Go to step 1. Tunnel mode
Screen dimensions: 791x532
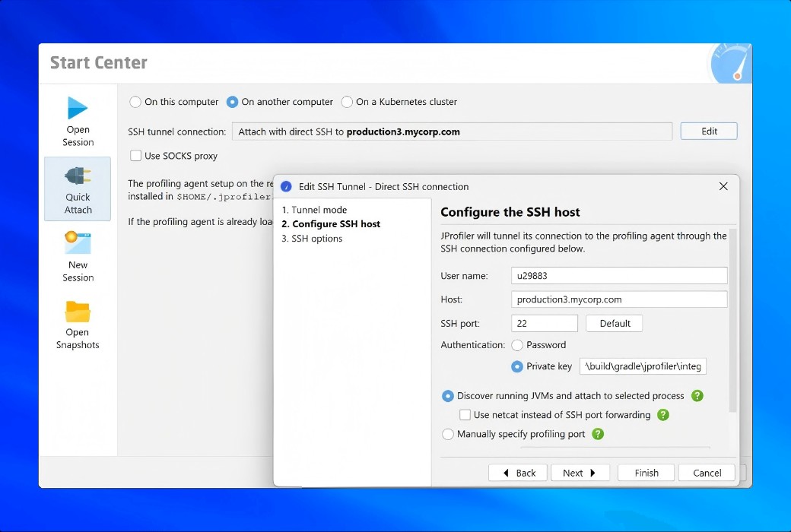pos(314,210)
